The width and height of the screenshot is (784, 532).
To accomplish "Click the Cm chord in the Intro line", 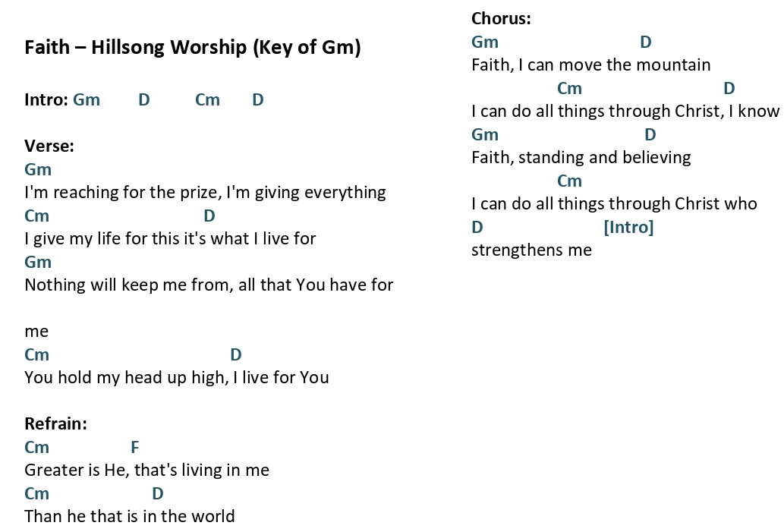I will coord(207,99).
